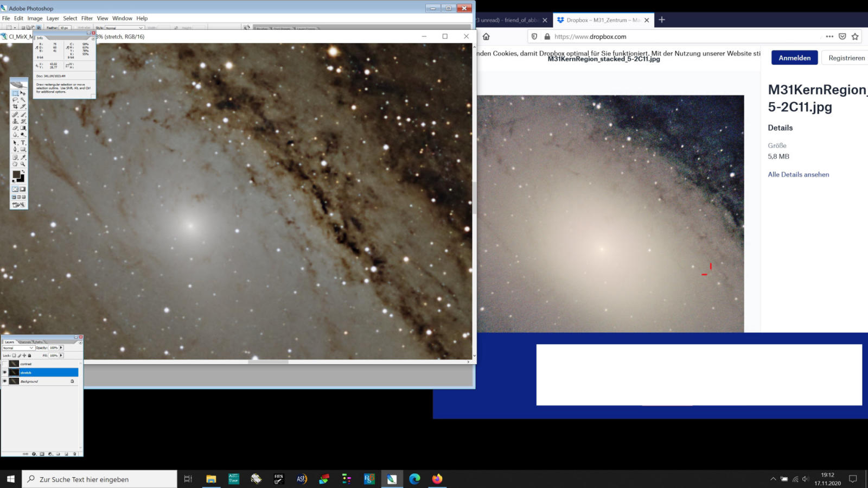The image size is (868, 488).
Task: Click the delete layer trash icon
Action: click(74, 454)
